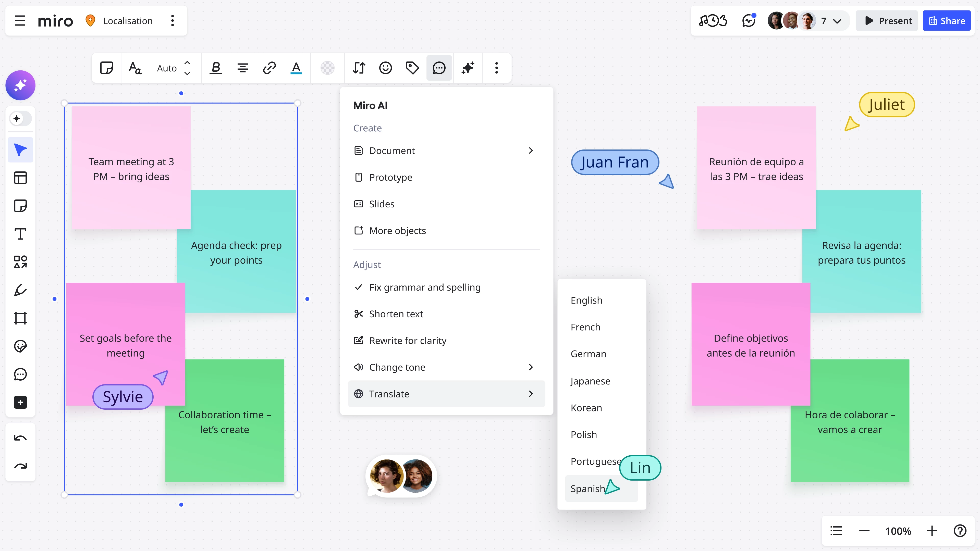The image size is (980, 551).
Task: Select Shorten text in Miro AI menu
Action: [396, 314]
